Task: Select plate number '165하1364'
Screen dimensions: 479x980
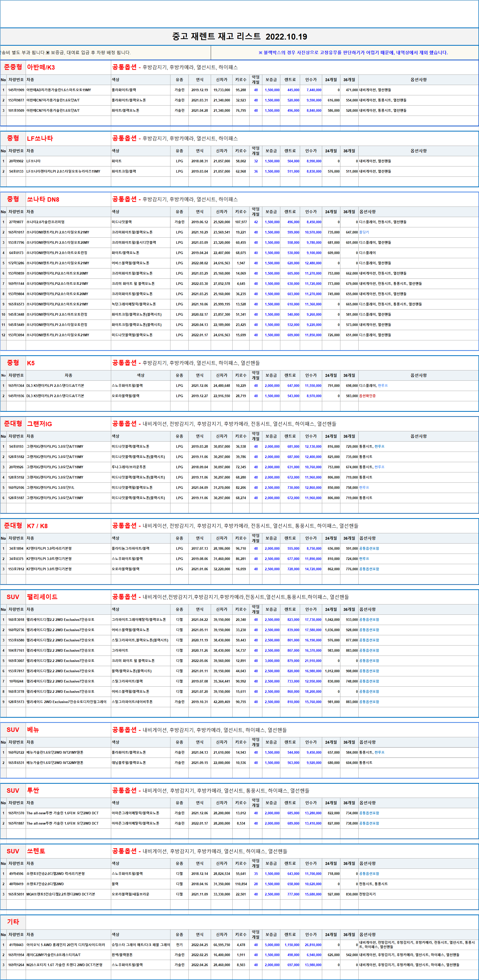Action: tap(16, 386)
